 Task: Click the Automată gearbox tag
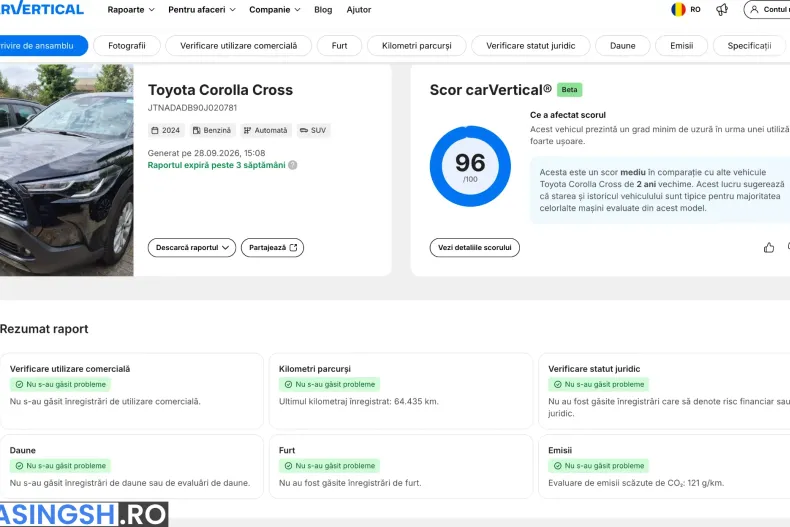point(266,130)
